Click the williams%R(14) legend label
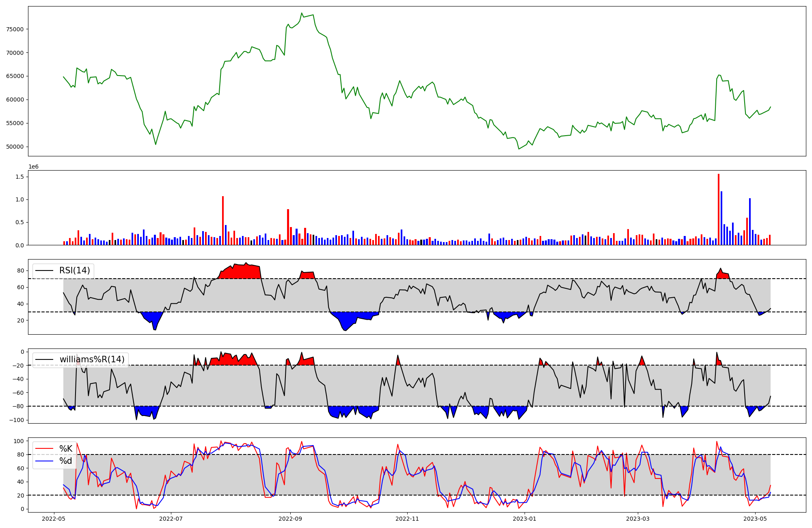This screenshot has height=528, width=812. pyautogui.click(x=92, y=359)
